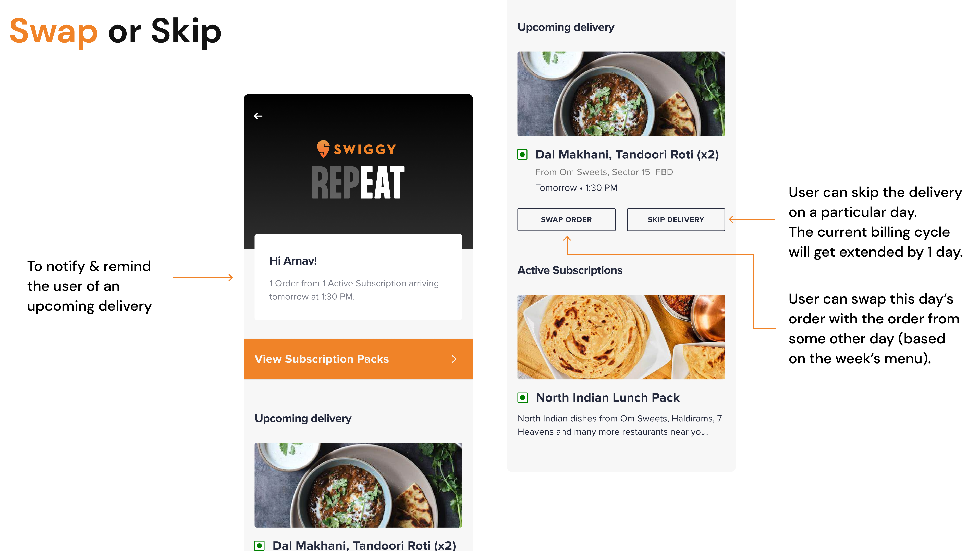Click the SWAP ORDER button
The width and height of the screenshot is (980, 551).
tap(566, 219)
